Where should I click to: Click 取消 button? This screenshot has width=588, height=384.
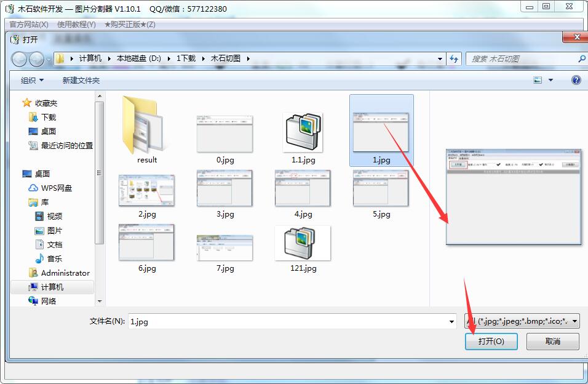pyautogui.click(x=553, y=341)
